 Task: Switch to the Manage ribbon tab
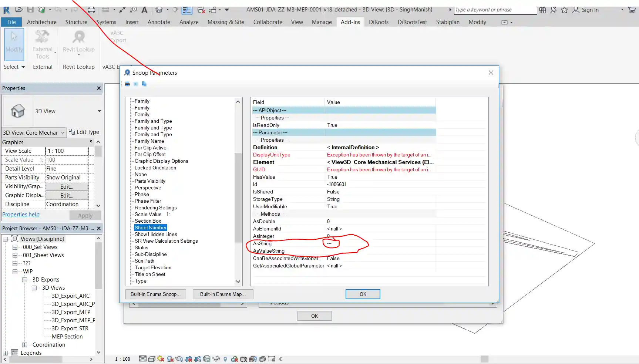322,22
